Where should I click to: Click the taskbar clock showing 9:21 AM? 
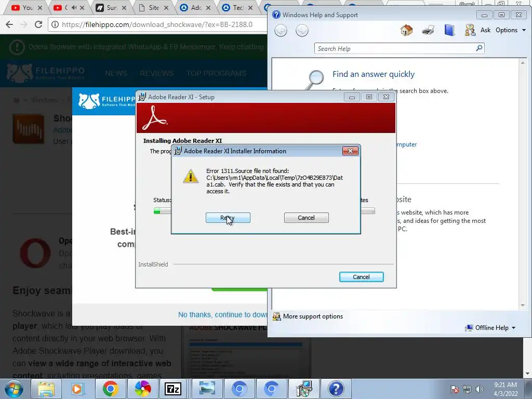[506, 389]
